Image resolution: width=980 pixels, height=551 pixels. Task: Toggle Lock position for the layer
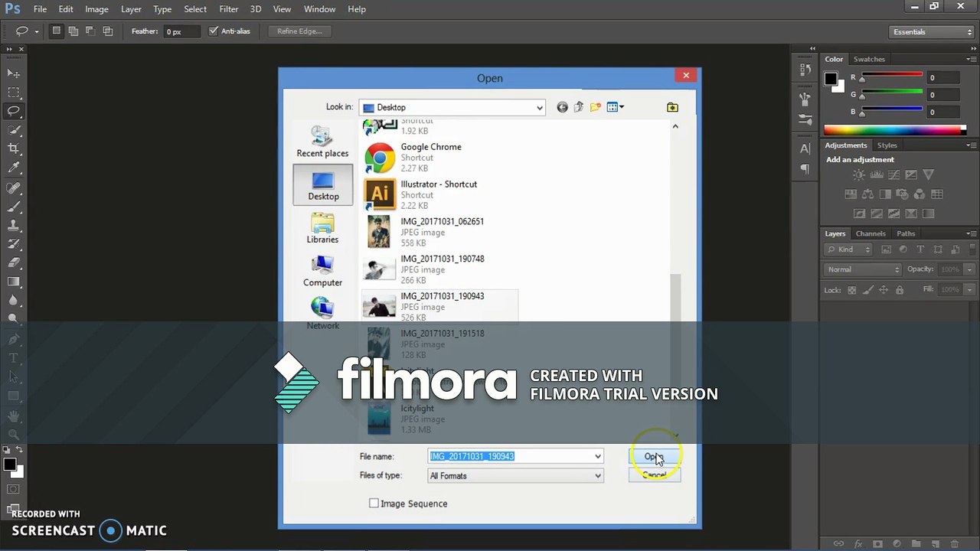tap(884, 290)
